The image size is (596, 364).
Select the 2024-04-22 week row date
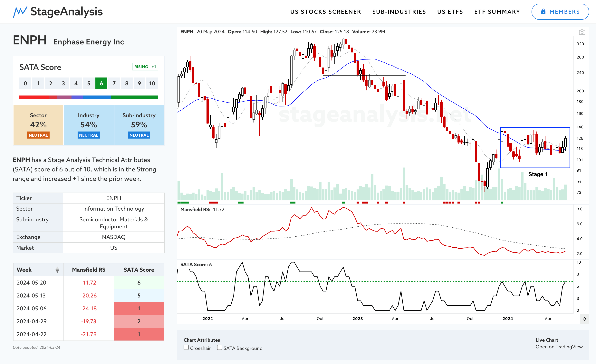31,334
